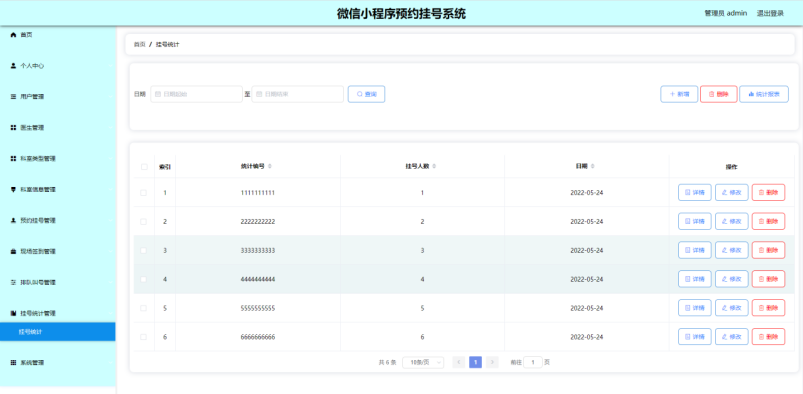Click the 共 6 条 total count text

[387, 362]
